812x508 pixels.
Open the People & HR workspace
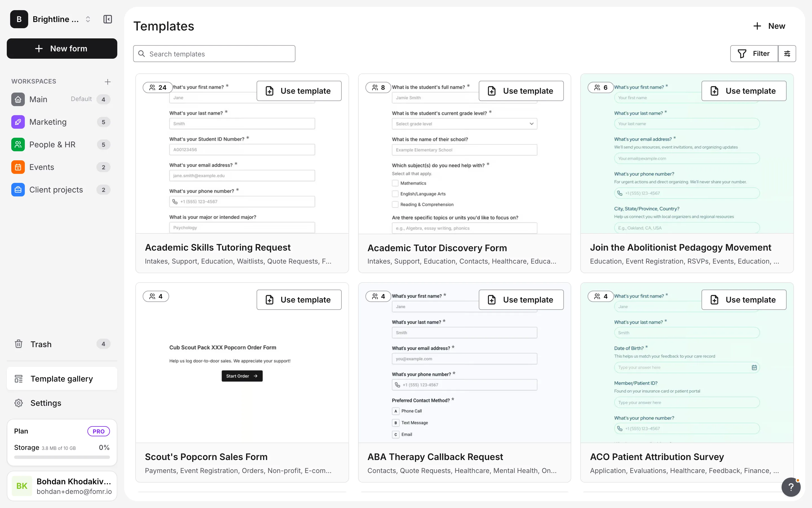tap(61, 144)
